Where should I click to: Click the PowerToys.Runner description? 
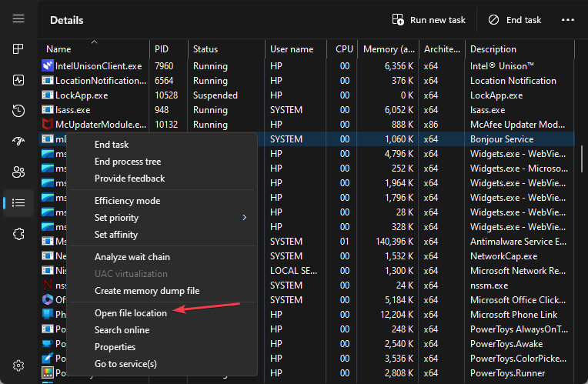point(507,373)
